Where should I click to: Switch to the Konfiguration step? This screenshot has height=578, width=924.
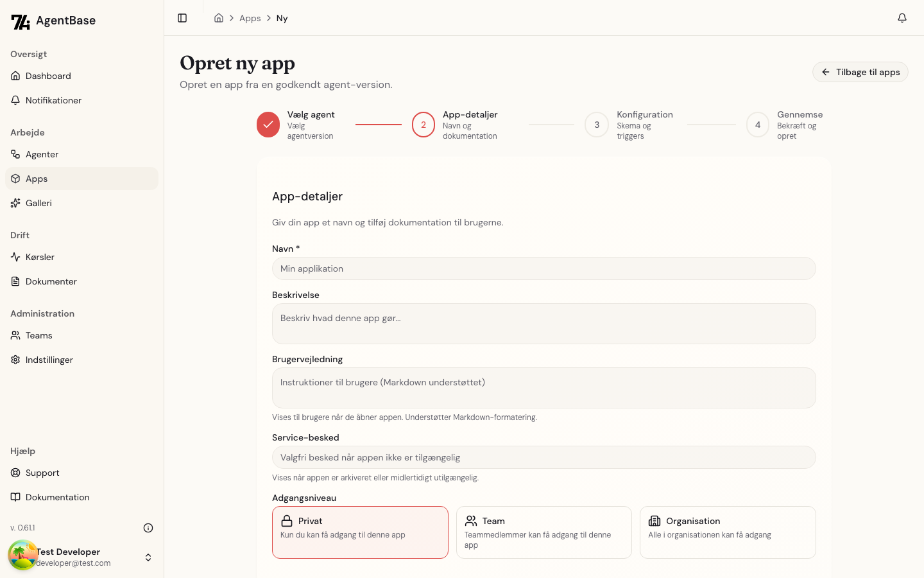coord(596,125)
